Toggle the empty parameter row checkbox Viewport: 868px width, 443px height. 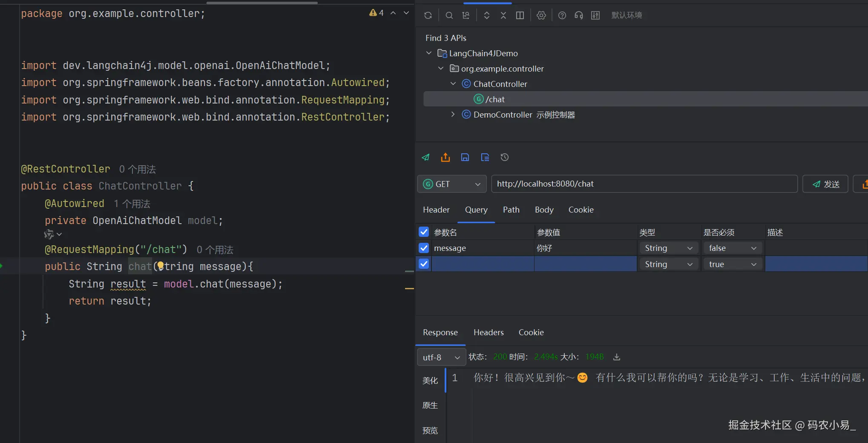click(x=424, y=264)
